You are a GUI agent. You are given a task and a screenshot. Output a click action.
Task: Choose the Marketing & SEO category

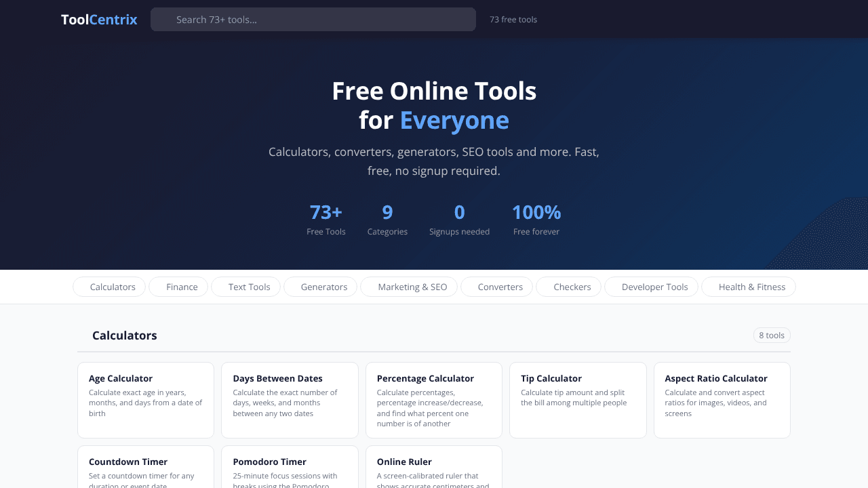pos(409,287)
